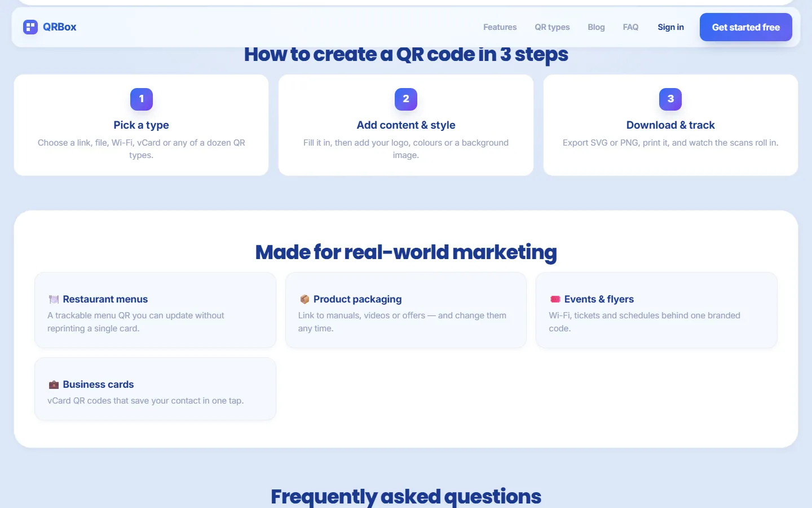The width and height of the screenshot is (812, 508).
Task: Click the QRBox brand name
Action: [59, 27]
